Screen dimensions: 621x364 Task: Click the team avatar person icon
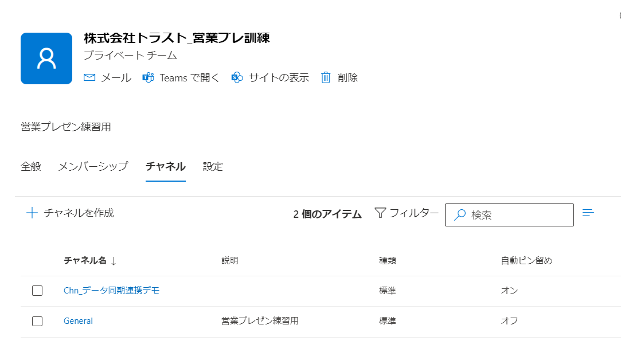[x=46, y=58]
